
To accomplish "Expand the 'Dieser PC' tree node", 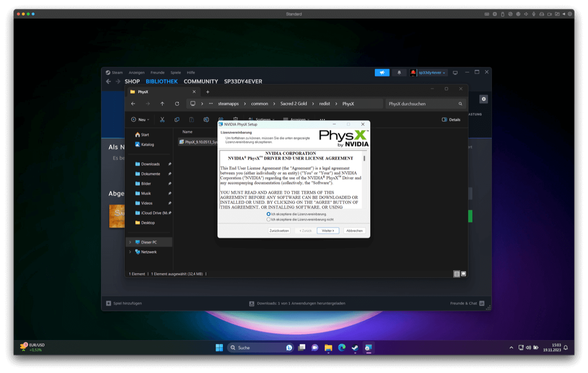I will [130, 242].
